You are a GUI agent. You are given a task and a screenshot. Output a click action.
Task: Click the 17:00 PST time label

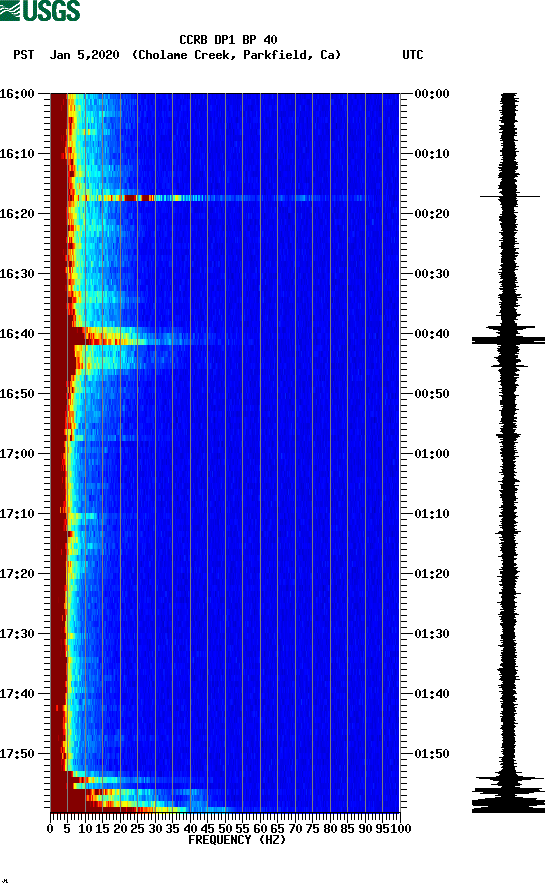pos(17,454)
